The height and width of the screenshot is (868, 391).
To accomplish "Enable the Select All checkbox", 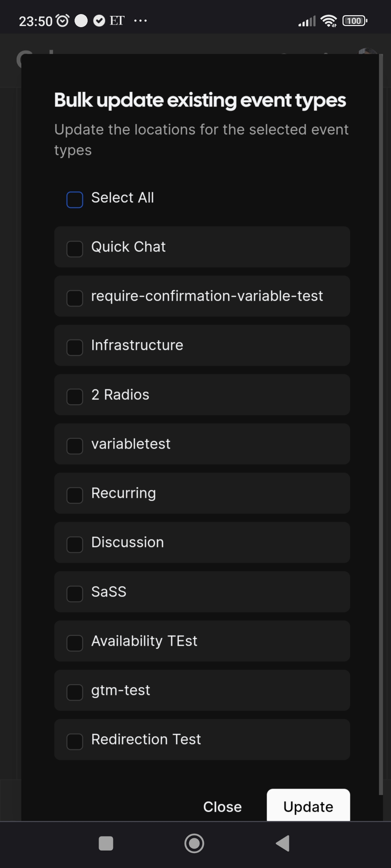I will (74, 200).
